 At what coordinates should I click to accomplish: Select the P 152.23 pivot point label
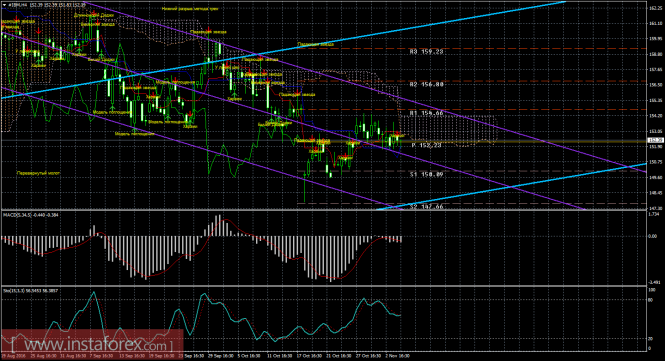(426, 145)
